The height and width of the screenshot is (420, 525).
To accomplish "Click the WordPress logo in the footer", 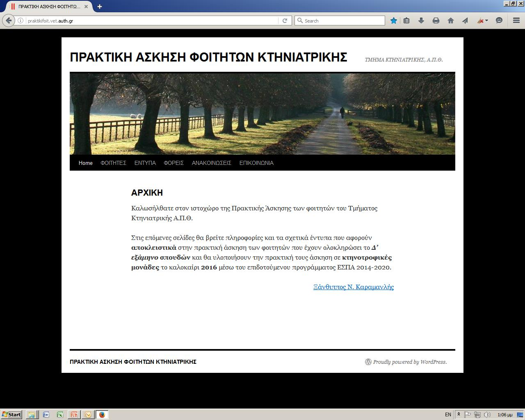I will pos(368,362).
